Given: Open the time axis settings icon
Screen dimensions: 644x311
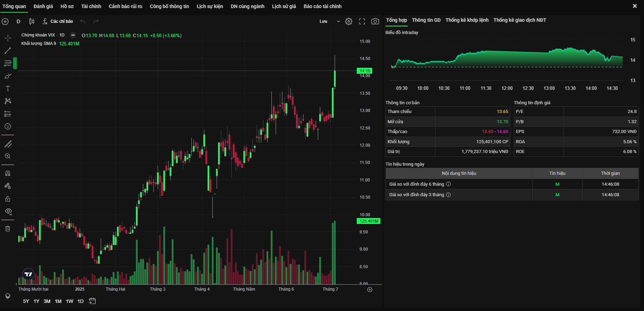Looking at the screenshot, I should [370, 290].
